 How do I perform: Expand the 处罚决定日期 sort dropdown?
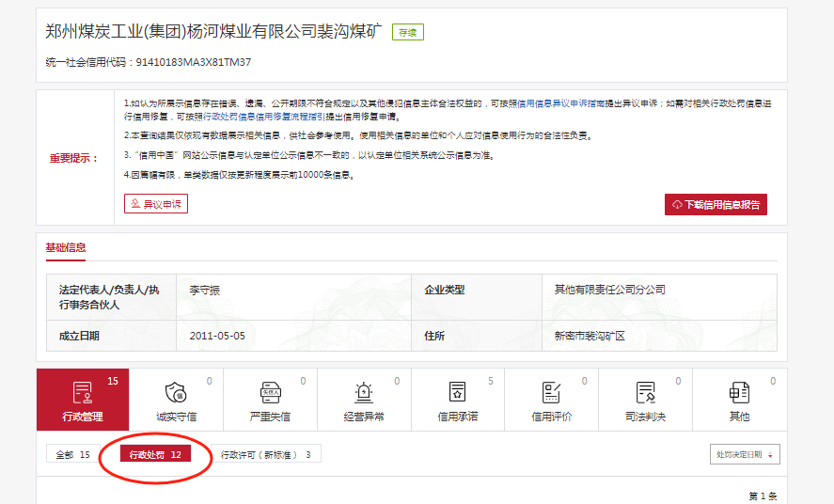tap(745, 454)
